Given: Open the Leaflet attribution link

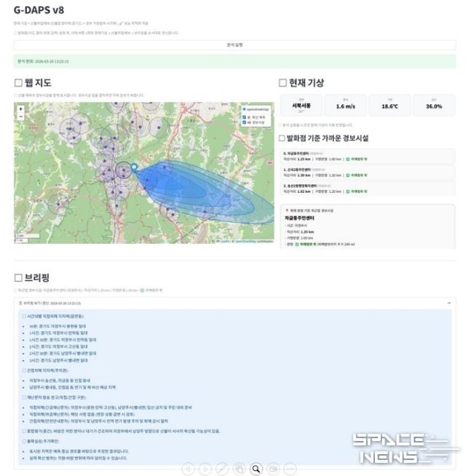Looking at the screenshot, I should [x=224, y=242].
